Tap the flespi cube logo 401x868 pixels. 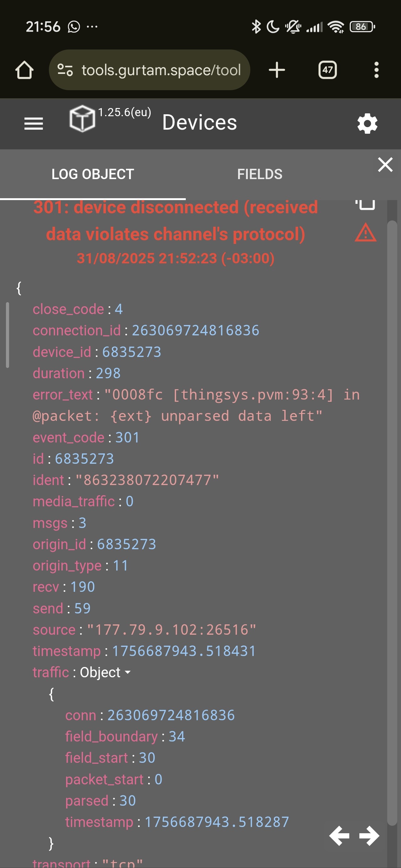coord(82,119)
